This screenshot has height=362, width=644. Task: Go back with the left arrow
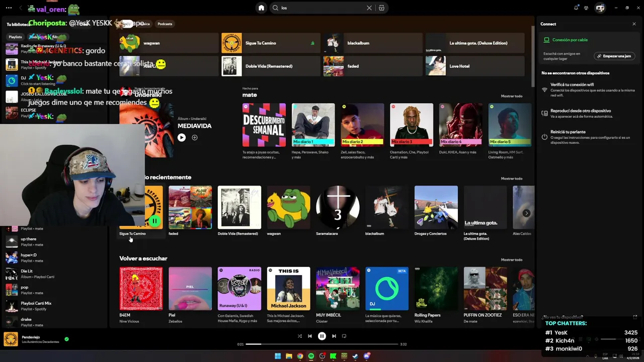(x=21, y=8)
